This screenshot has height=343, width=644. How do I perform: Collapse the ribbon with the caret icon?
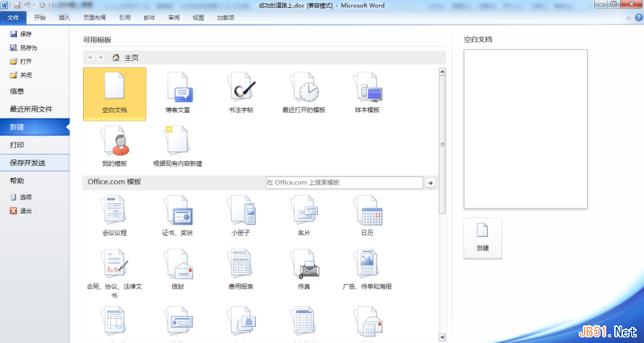(x=629, y=18)
